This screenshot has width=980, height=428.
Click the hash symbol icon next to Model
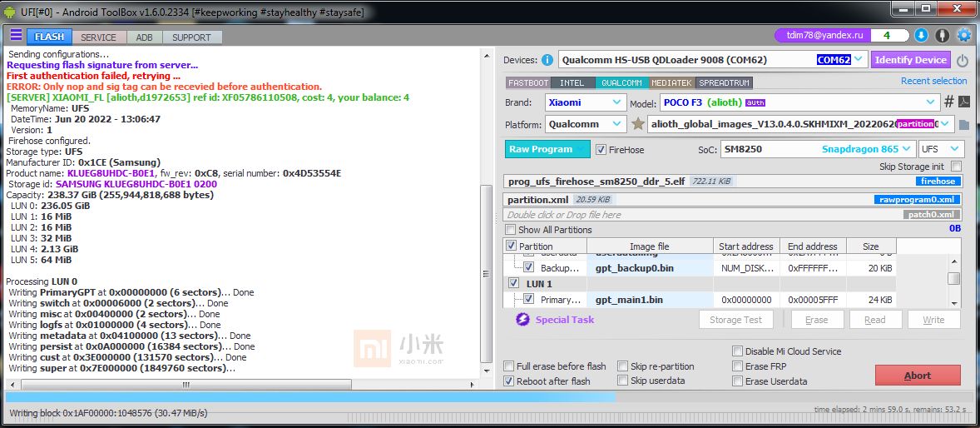coord(948,102)
